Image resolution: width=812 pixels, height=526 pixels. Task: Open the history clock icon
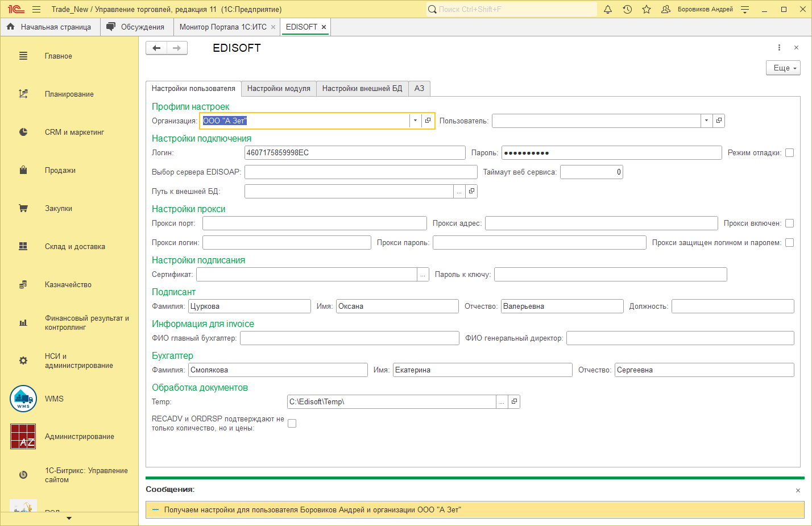(x=627, y=9)
